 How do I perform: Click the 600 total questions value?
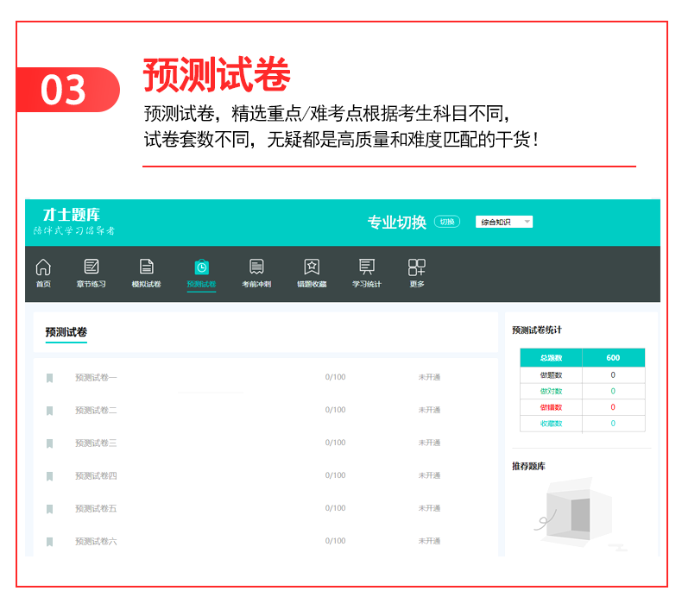tap(613, 358)
